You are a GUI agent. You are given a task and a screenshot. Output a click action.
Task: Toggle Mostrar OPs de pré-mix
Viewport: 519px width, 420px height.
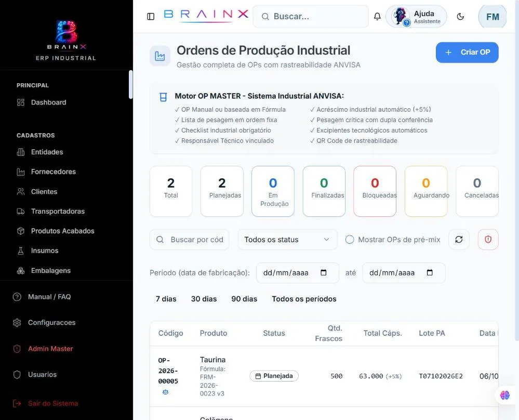(350, 240)
